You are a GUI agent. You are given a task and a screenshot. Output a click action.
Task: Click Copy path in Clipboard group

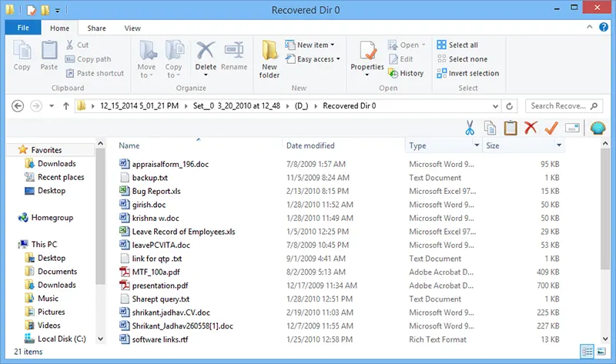click(x=89, y=59)
